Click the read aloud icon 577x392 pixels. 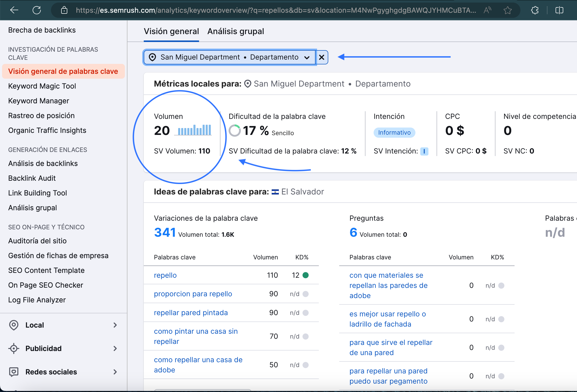487,10
